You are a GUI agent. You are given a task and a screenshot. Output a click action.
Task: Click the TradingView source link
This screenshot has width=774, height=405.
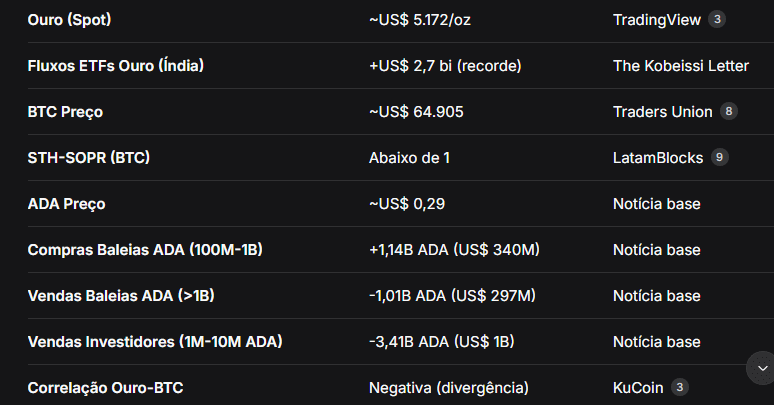[x=656, y=19]
